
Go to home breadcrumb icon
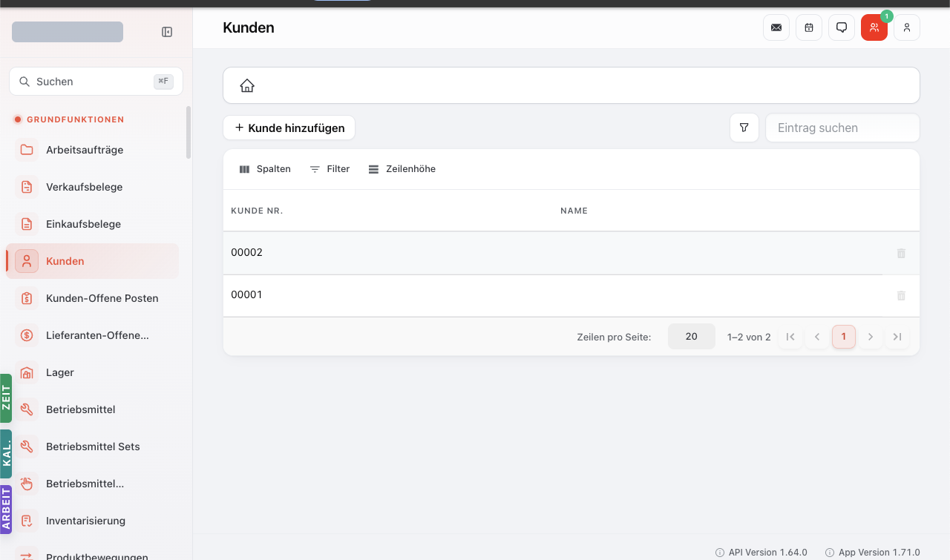[247, 85]
